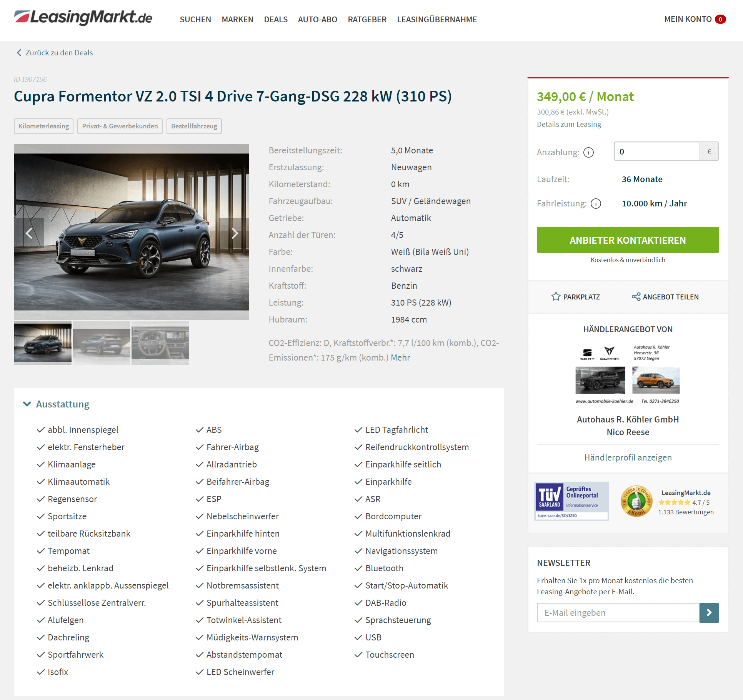Click ANGEBOT TEILEN label

click(670, 297)
